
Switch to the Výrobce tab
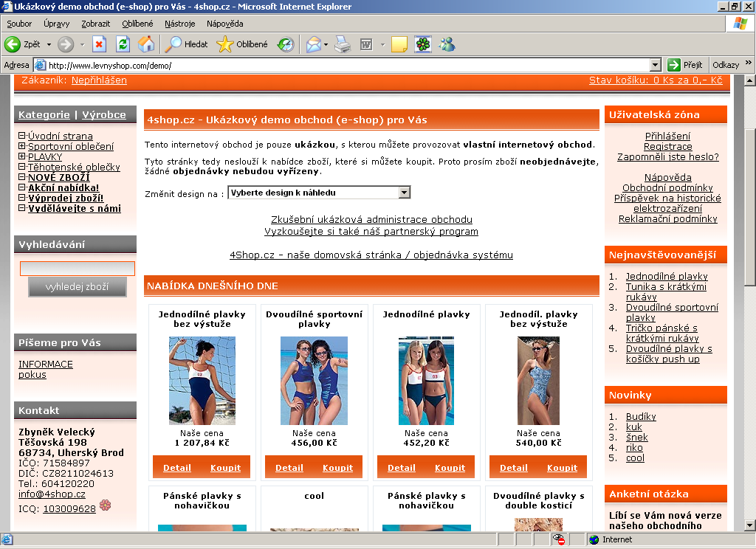coord(103,114)
